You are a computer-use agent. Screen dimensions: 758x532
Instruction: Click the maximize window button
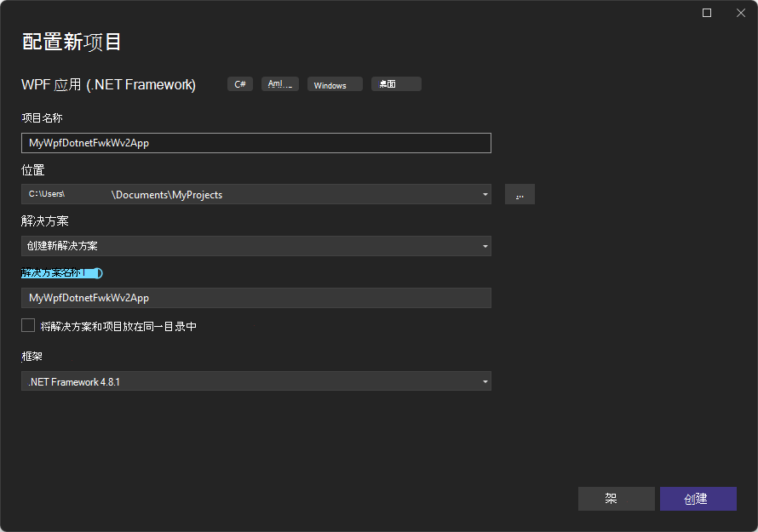click(x=706, y=13)
